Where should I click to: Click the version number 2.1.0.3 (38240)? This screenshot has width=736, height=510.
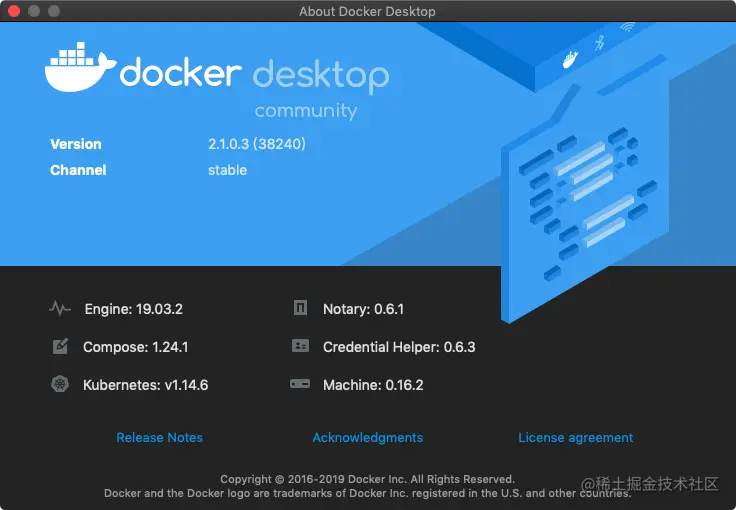pos(257,144)
